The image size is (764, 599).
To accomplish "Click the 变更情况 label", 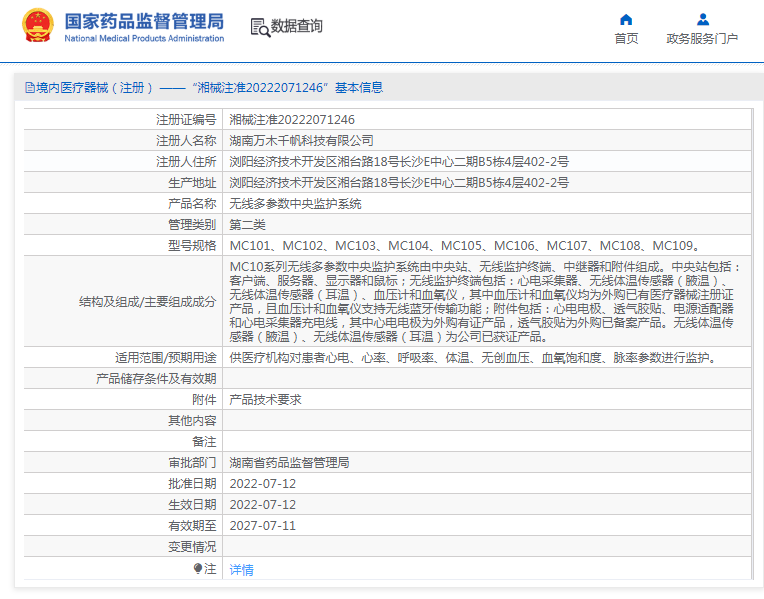I will (x=192, y=547).
